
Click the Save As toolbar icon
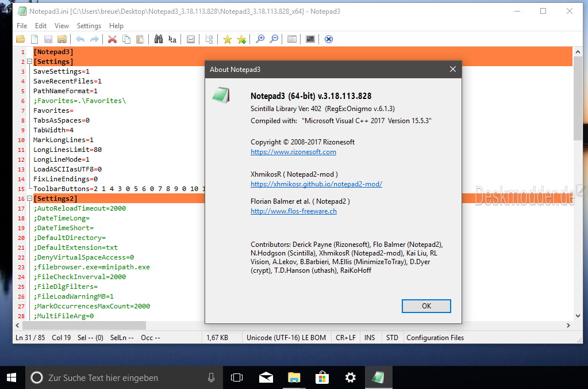click(x=62, y=39)
